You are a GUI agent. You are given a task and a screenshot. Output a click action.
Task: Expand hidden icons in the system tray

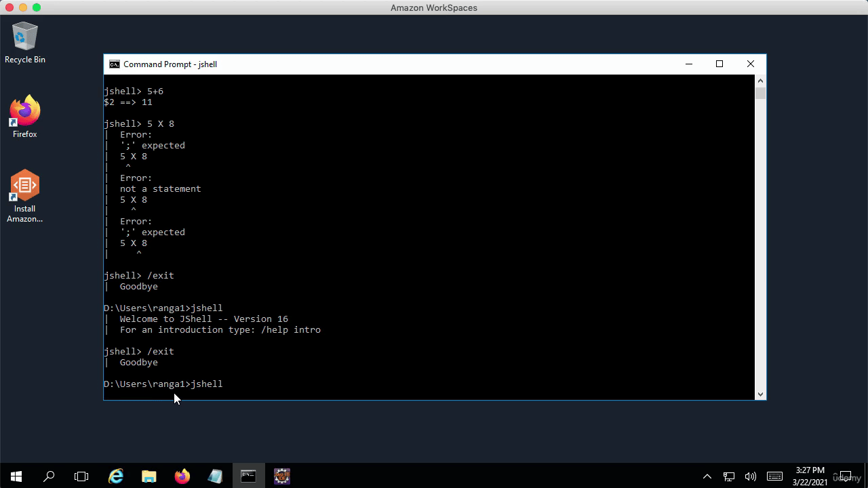click(x=707, y=476)
